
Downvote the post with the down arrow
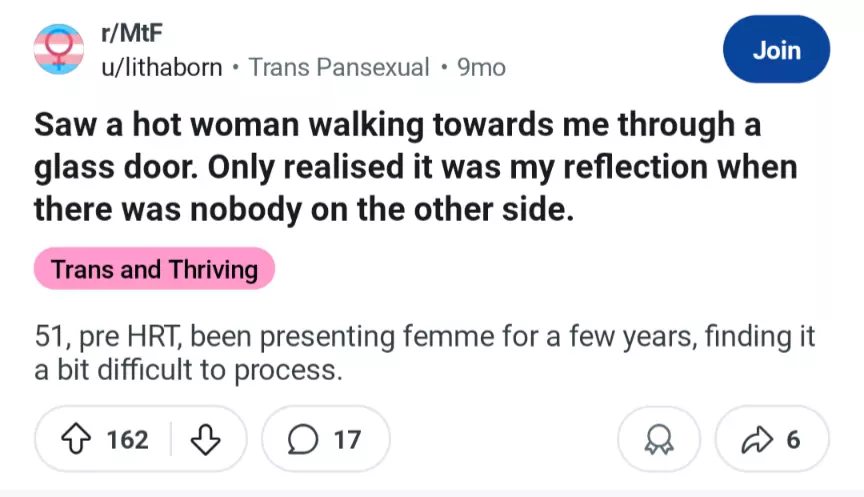point(206,439)
